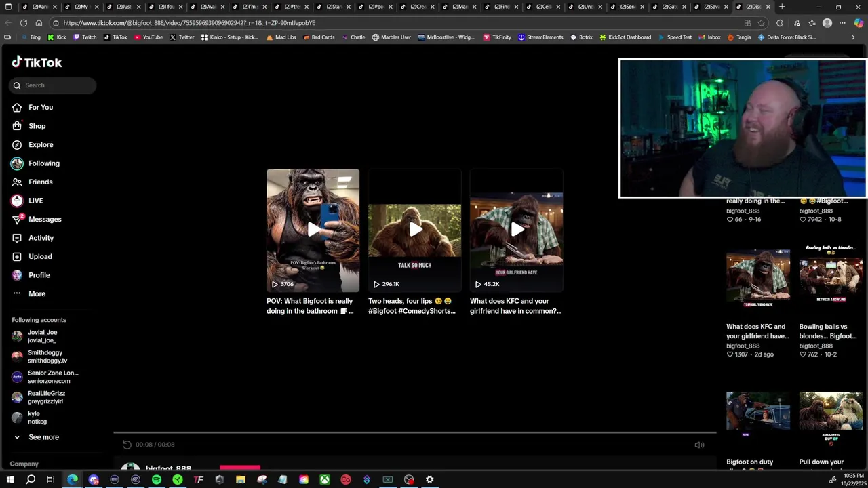Play 'Two heads, four lips' video thumbnail
The width and height of the screenshot is (868, 488).
414,230
